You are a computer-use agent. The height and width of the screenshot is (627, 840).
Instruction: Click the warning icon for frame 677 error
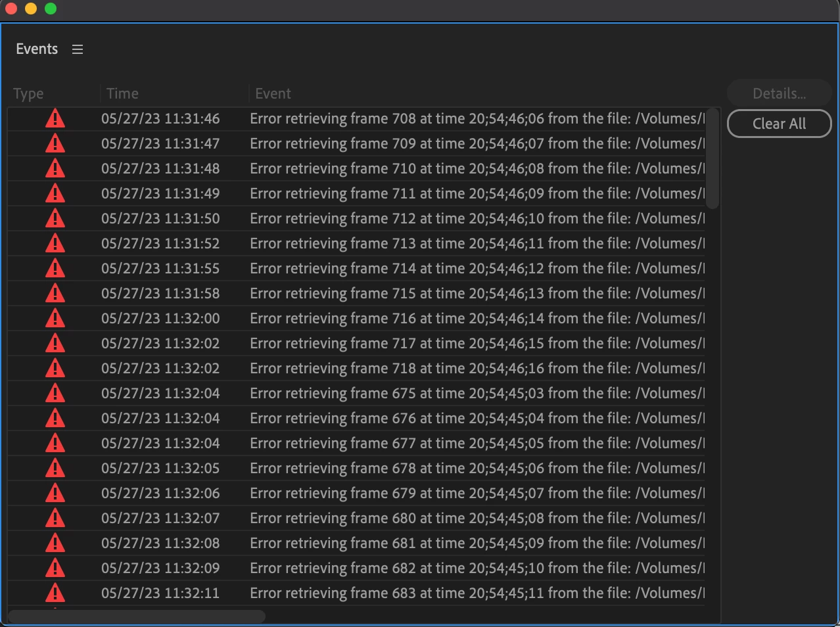[55, 443]
